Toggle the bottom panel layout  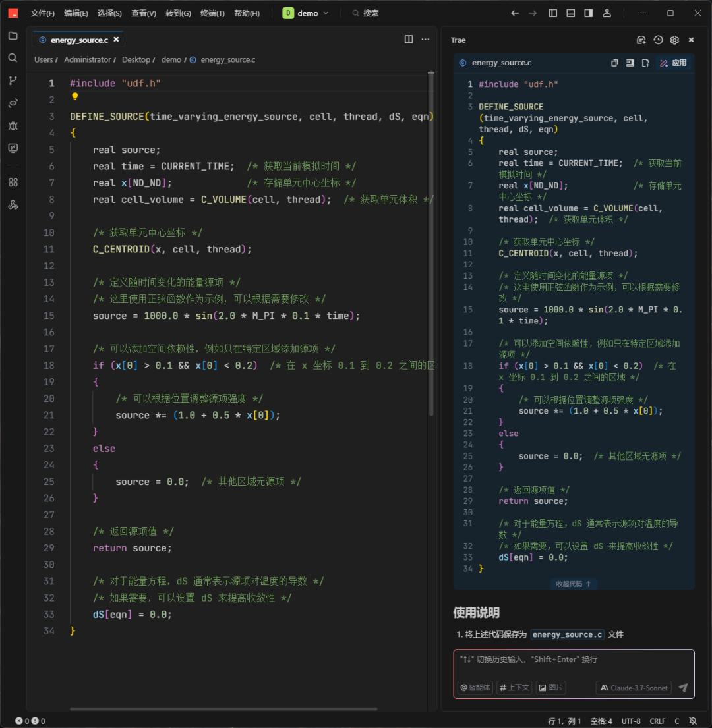tap(570, 13)
